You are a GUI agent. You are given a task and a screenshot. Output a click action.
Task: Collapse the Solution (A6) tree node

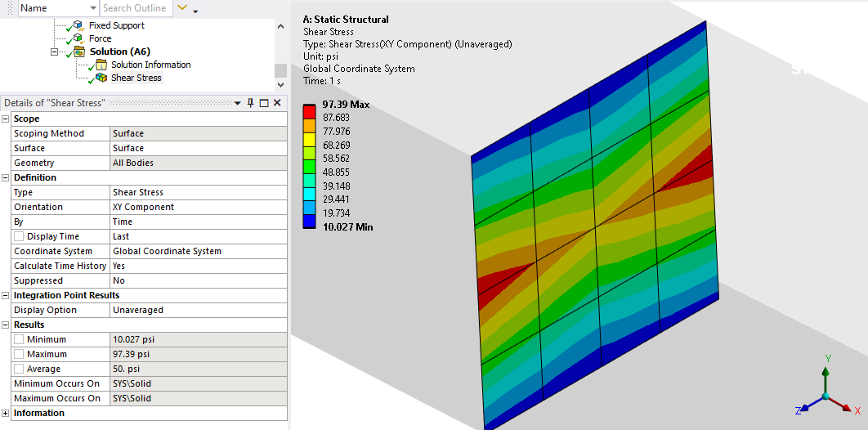point(55,52)
